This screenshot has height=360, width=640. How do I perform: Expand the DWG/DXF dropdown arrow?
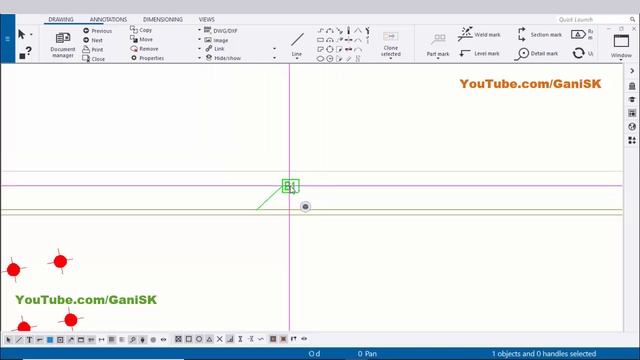[200, 30]
